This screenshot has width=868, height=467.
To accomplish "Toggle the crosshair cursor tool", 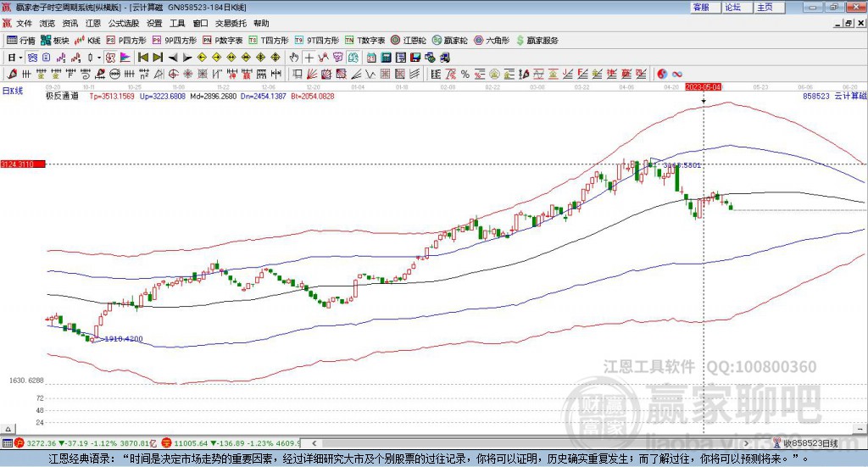I will (309, 58).
